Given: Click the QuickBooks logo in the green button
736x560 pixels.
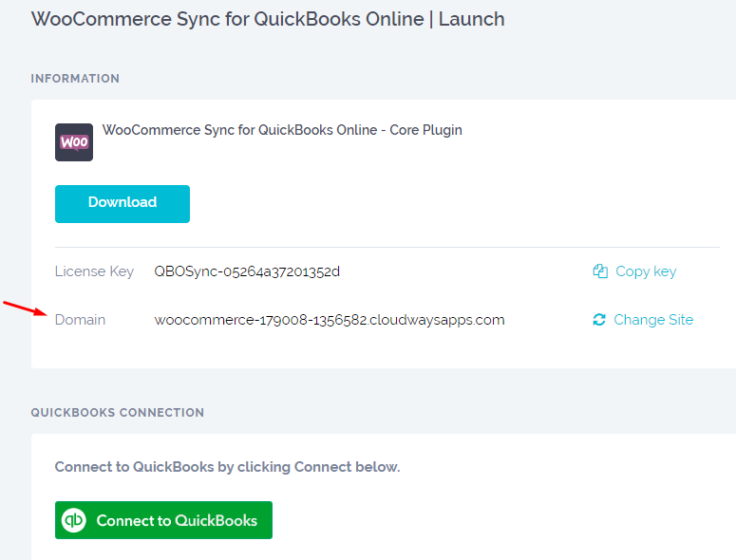Looking at the screenshot, I should click(74, 520).
